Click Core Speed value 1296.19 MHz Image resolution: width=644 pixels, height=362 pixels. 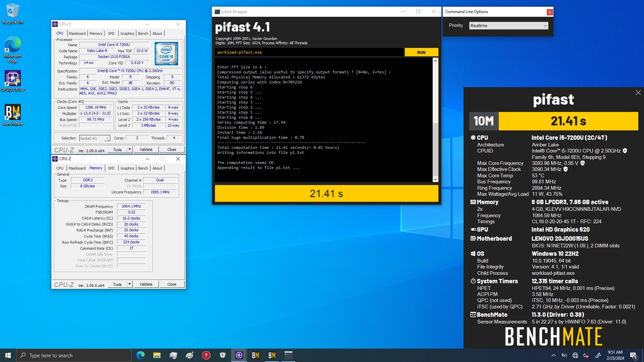point(96,107)
